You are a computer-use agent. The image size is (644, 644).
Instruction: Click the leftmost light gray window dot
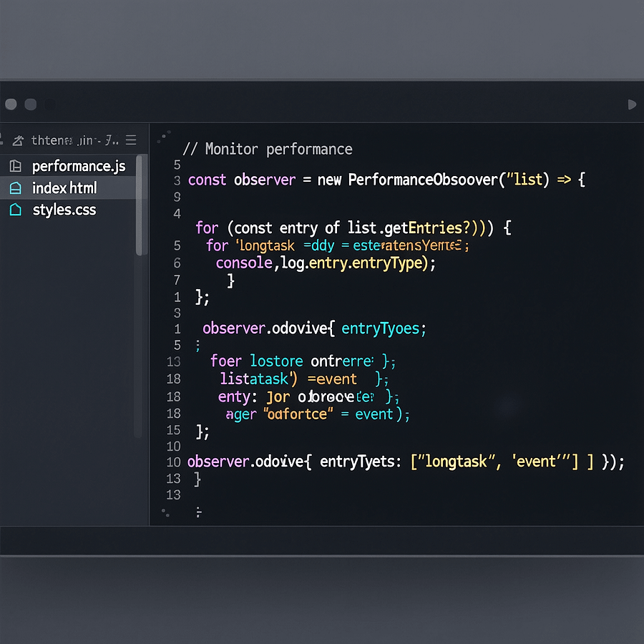tap(11, 104)
